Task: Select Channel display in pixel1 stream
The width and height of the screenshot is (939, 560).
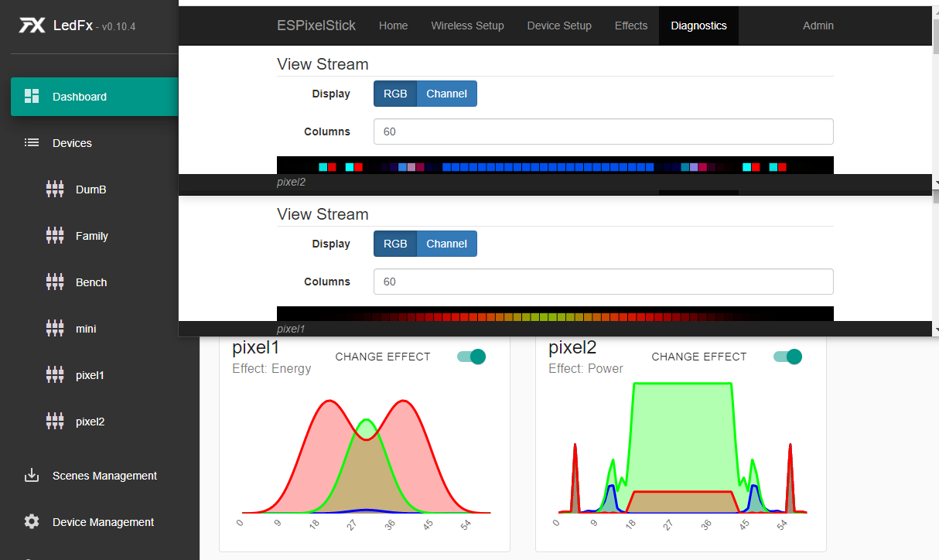Action: pos(446,244)
